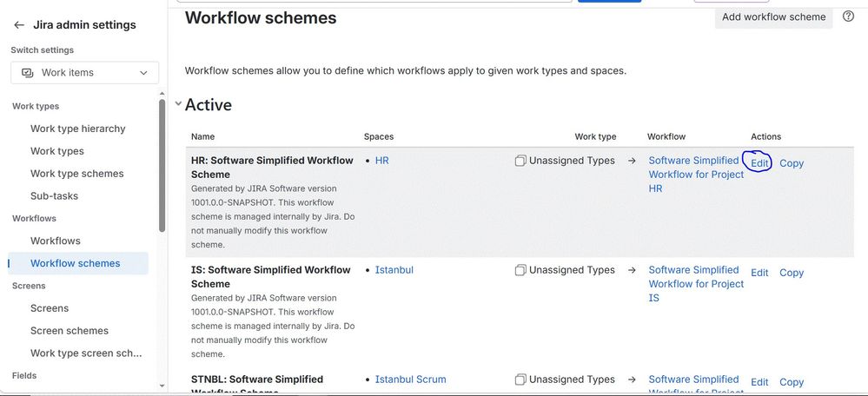Image resolution: width=868 pixels, height=396 pixels.
Task: Copy the HR workflow scheme
Action: [x=792, y=163]
